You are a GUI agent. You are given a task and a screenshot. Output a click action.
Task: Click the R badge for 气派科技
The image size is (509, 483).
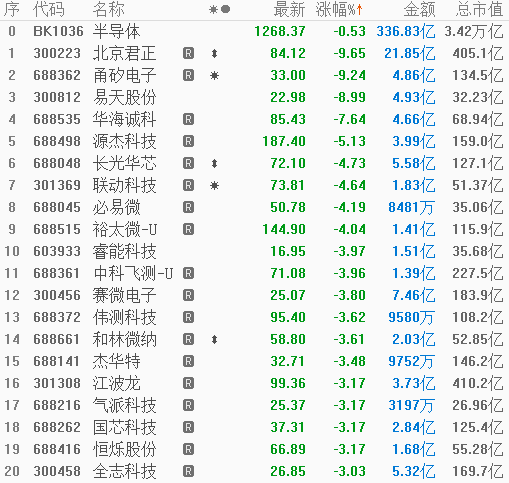pos(188,405)
